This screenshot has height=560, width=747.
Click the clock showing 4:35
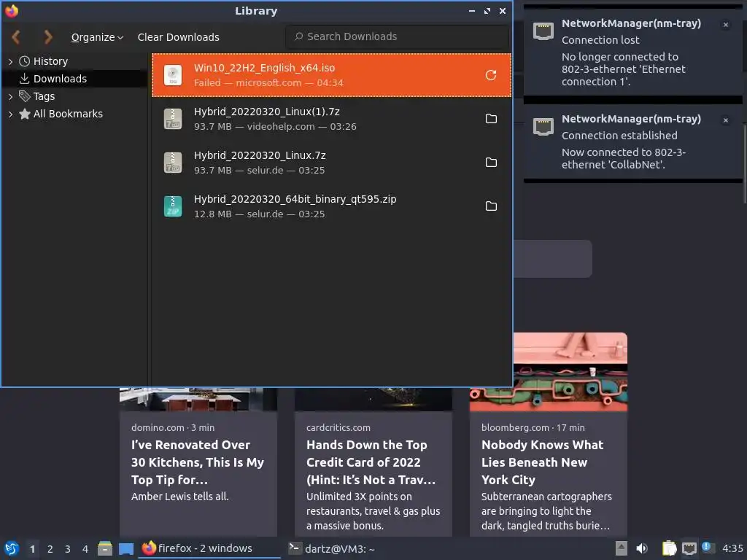[x=732, y=548]
